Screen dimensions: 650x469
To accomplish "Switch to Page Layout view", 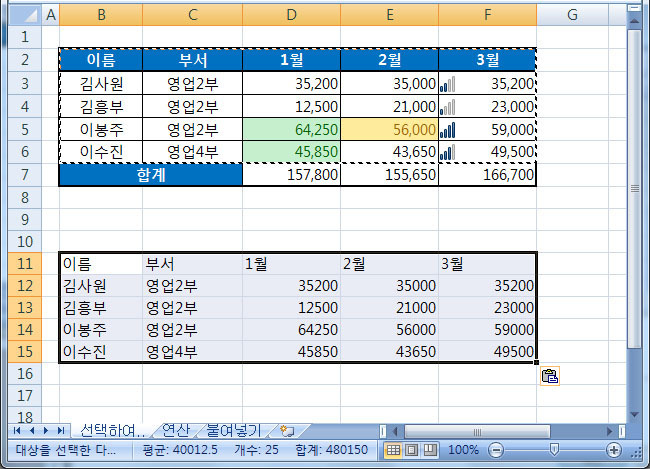I will (x=412, y=450).
